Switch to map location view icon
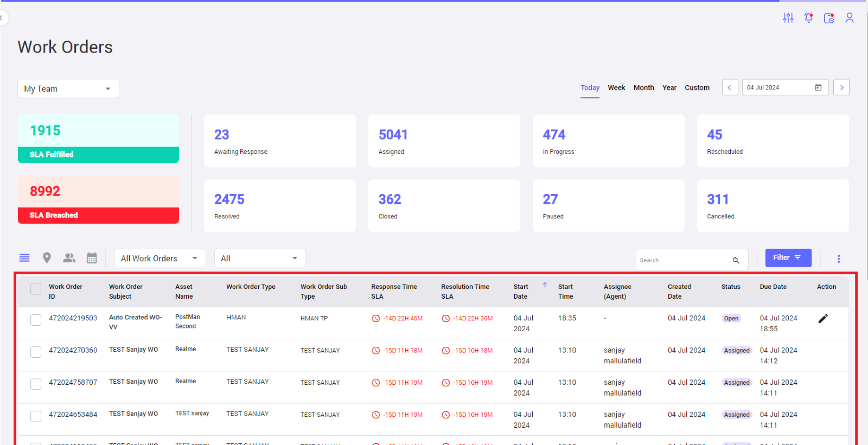868x445 pixels. click(47, 258)
